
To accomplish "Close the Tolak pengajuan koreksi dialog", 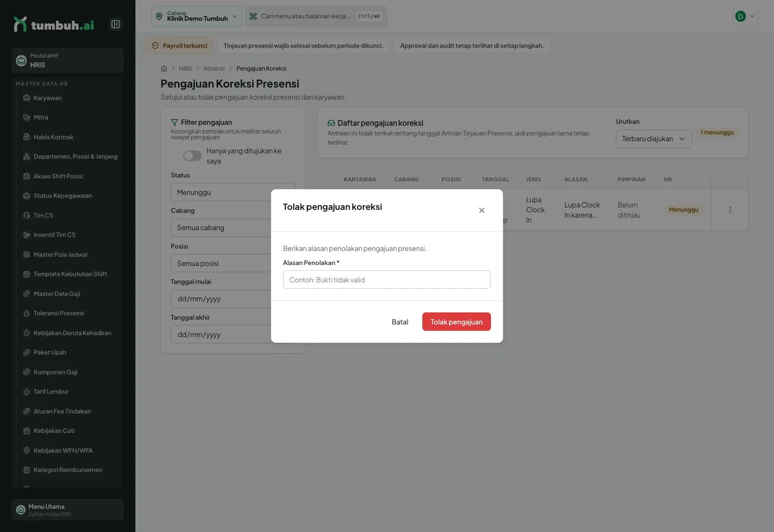I will coord(482,210).
